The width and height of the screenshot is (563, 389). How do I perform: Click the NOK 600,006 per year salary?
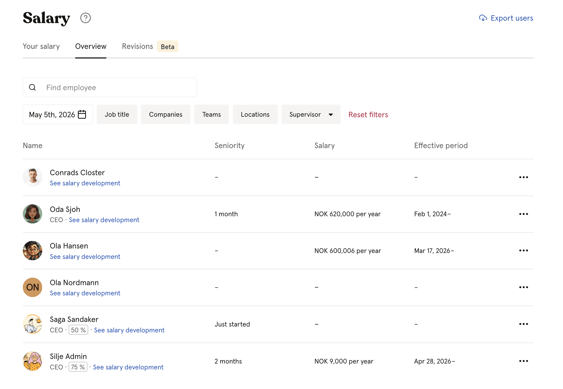tap(348, 251)
